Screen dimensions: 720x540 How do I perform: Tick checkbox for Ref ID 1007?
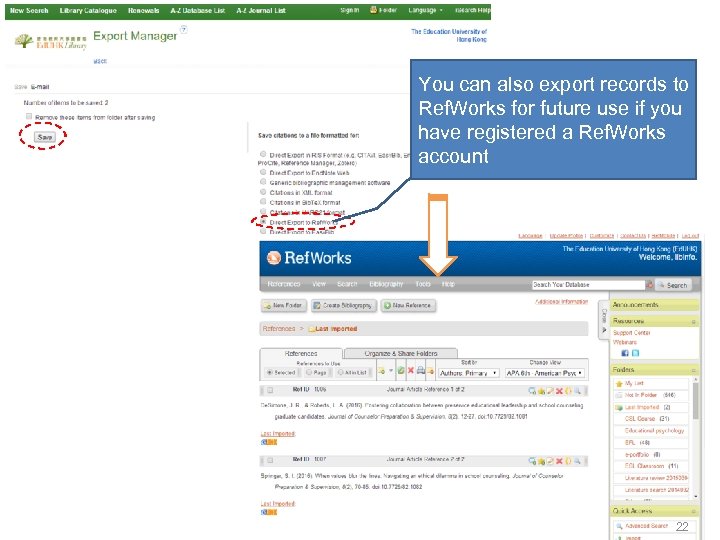pos(270,460)
